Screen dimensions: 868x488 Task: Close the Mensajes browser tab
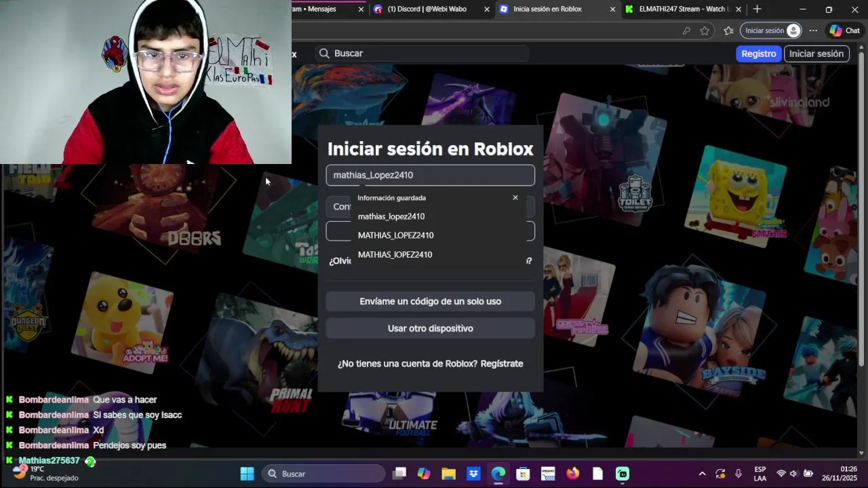[x=361, y=9]
